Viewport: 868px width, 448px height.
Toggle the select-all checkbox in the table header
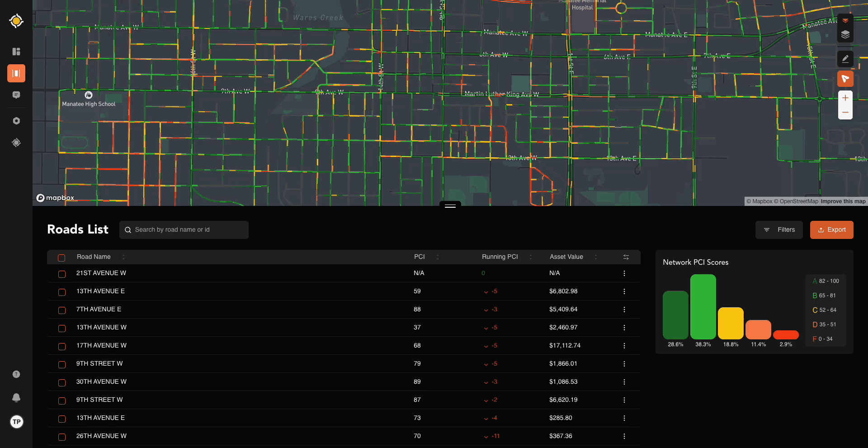click(x=61, y=257)
